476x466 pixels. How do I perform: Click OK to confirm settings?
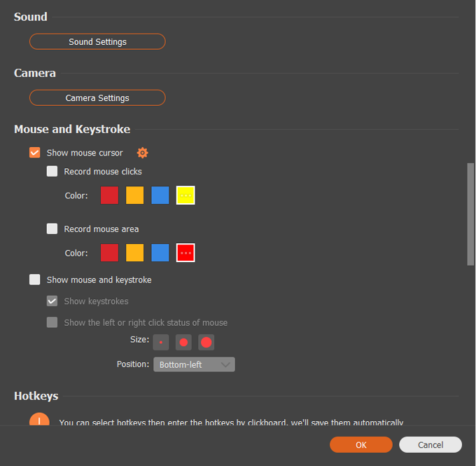tap(360, 445)
